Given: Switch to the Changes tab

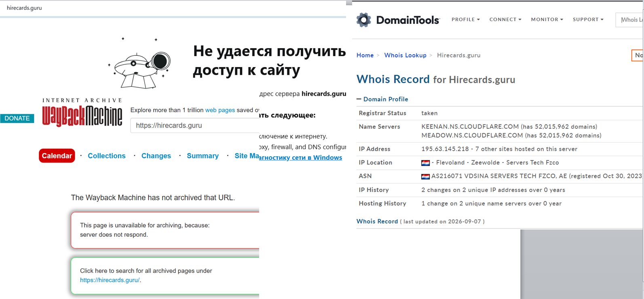Looking at the screenshot, I should [x=156, y=156].
